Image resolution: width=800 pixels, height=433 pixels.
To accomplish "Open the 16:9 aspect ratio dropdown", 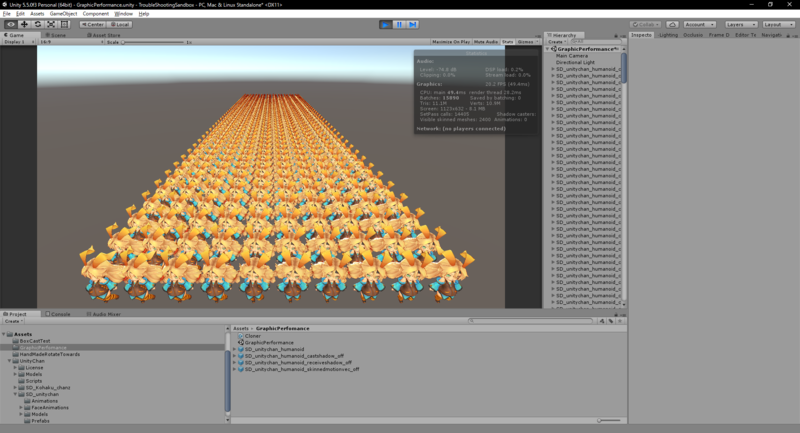I will point(71,42).
